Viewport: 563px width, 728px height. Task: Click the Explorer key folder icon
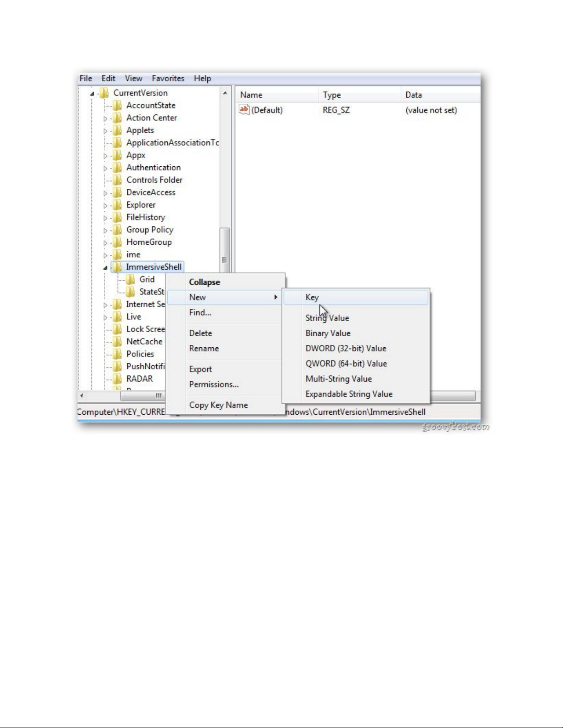118,205
